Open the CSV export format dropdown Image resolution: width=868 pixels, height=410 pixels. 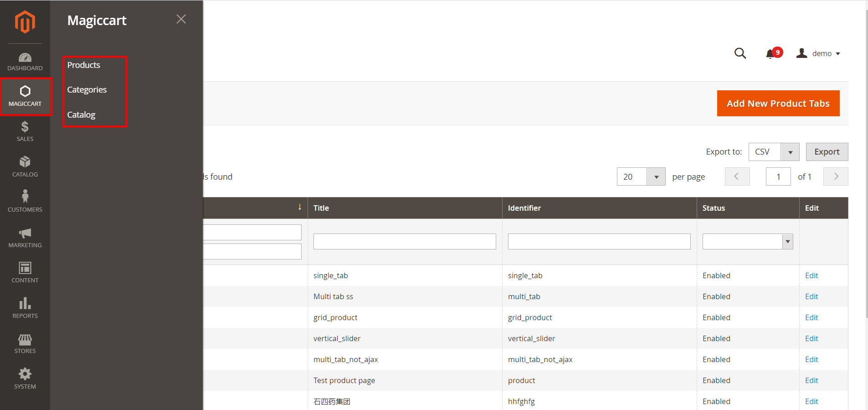790,152
